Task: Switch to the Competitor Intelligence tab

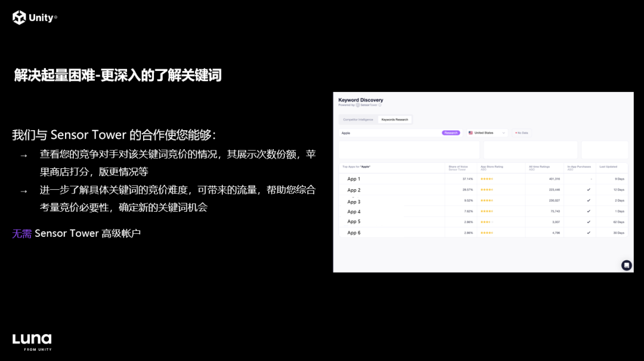Action: pyautogui.click(x=357, y=119)
